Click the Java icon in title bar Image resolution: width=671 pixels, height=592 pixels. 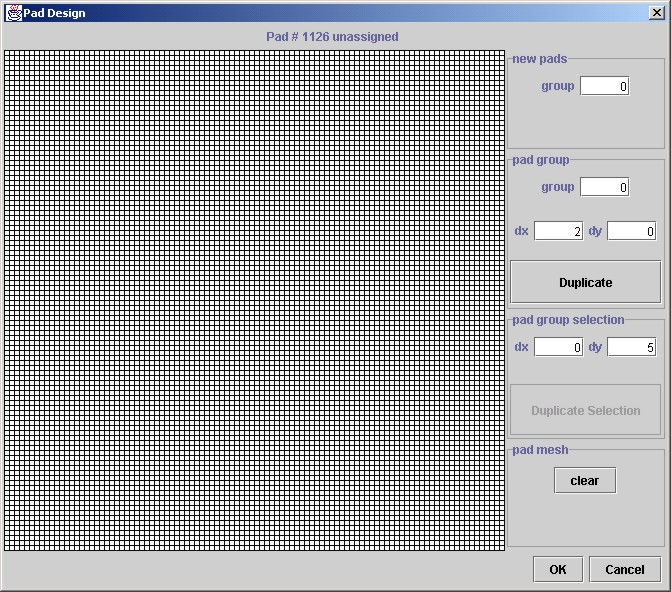pyautogui.click(x=13, y=13)
